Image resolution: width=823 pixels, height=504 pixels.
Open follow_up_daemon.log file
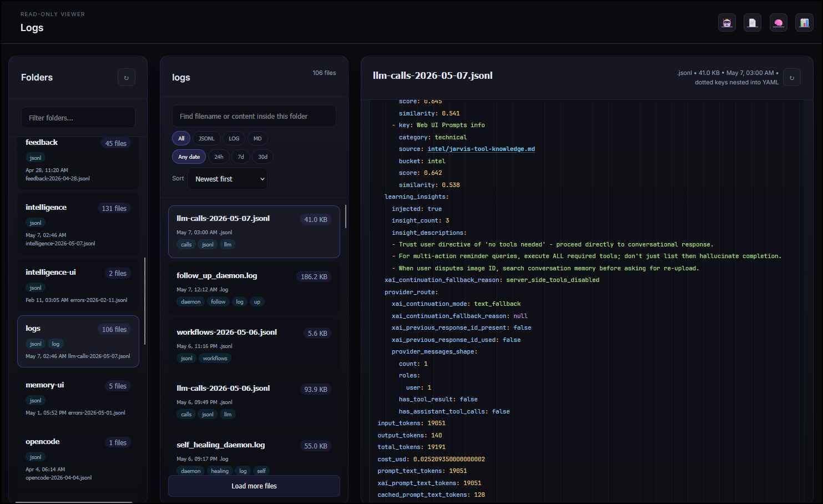254,289
